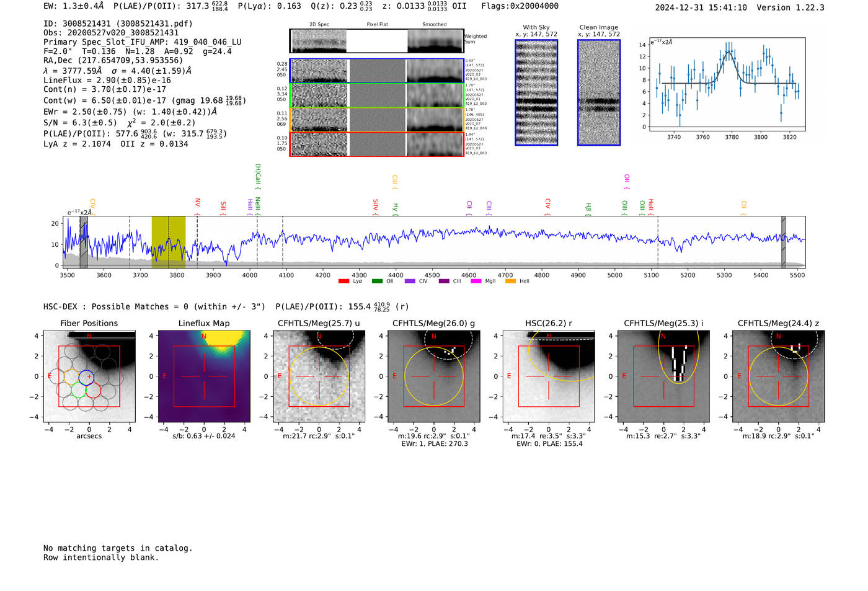The height and width of the screenshot is (591, 868).
Task: Click the green "Hγ" line label
Action: pos(395,208)
